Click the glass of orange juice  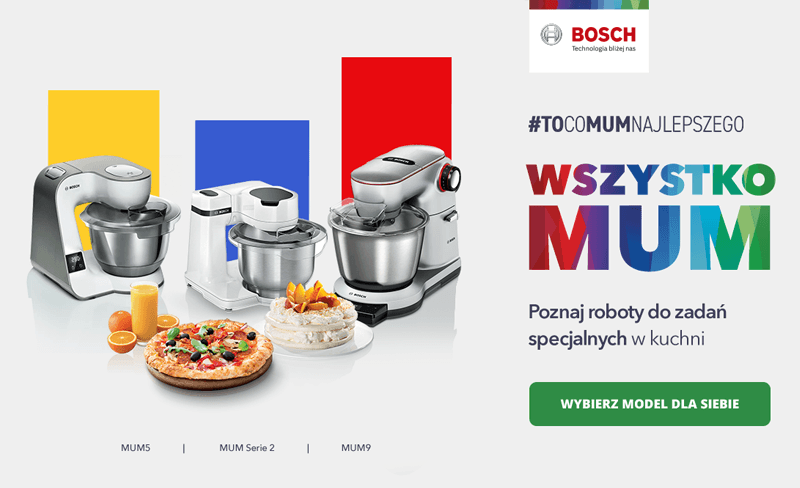click(x=144, y=311)
